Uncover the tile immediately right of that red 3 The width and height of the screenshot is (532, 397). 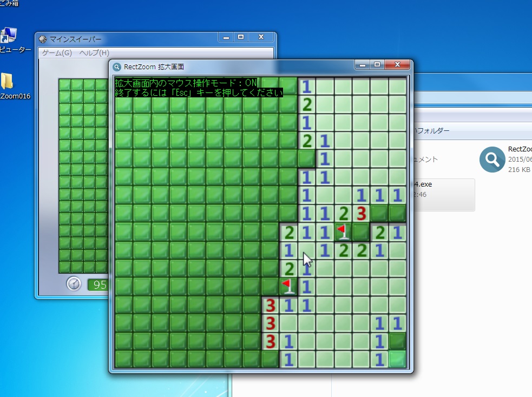[379, 214]
